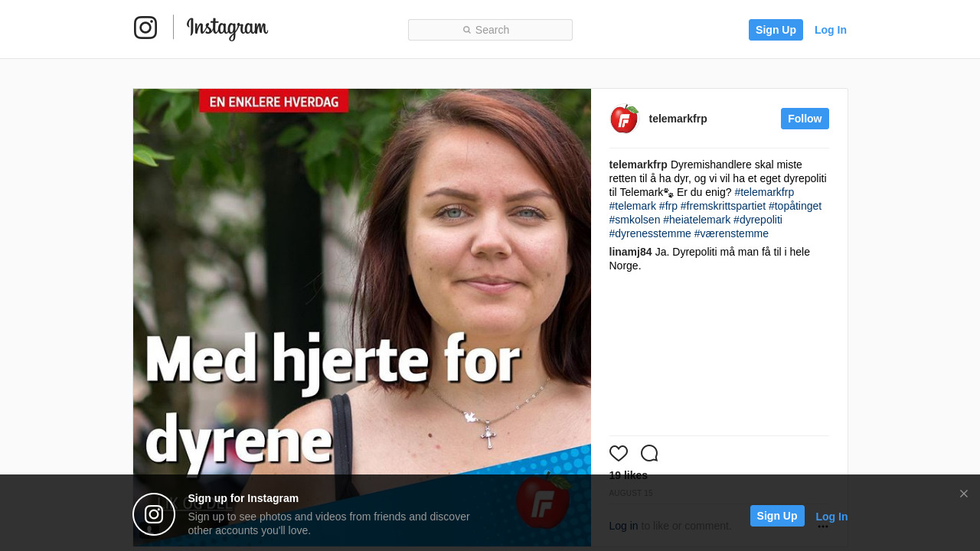Viewport: 980px width, 551px height.
Task: Open more options three-dot menu
Action: (823, 527)
